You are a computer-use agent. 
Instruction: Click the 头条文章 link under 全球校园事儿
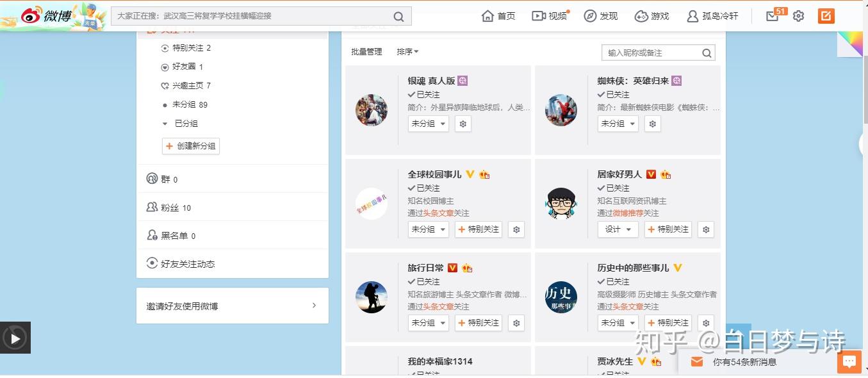click(438, 213)
